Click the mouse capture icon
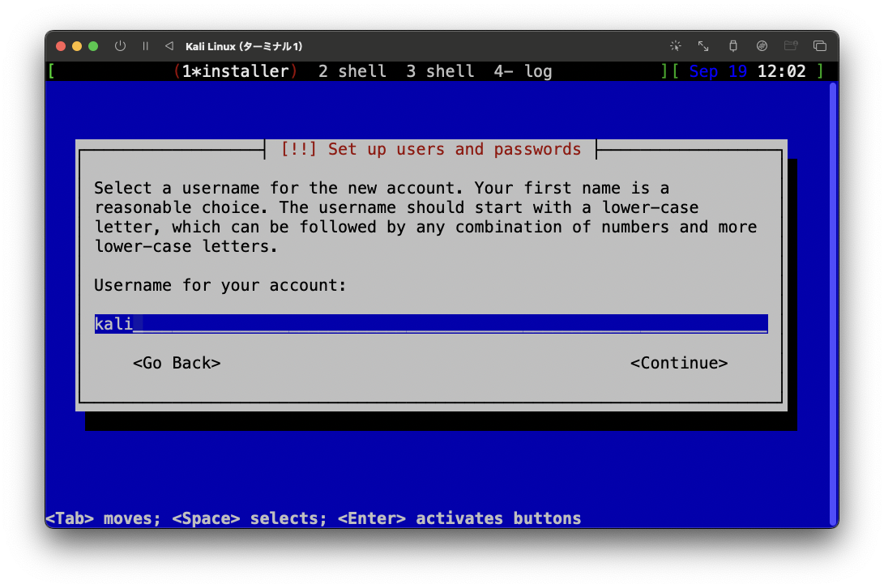Screen dimensions: 884x588 (x=676, y=46)
